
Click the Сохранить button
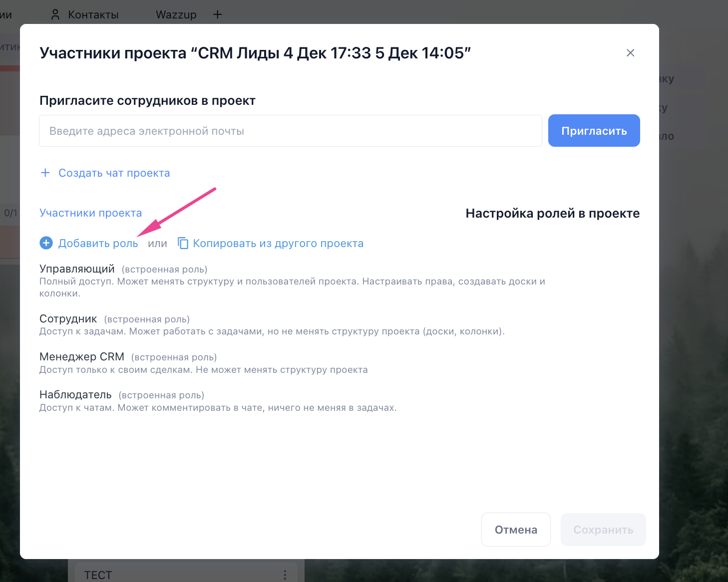coord(603,530)
